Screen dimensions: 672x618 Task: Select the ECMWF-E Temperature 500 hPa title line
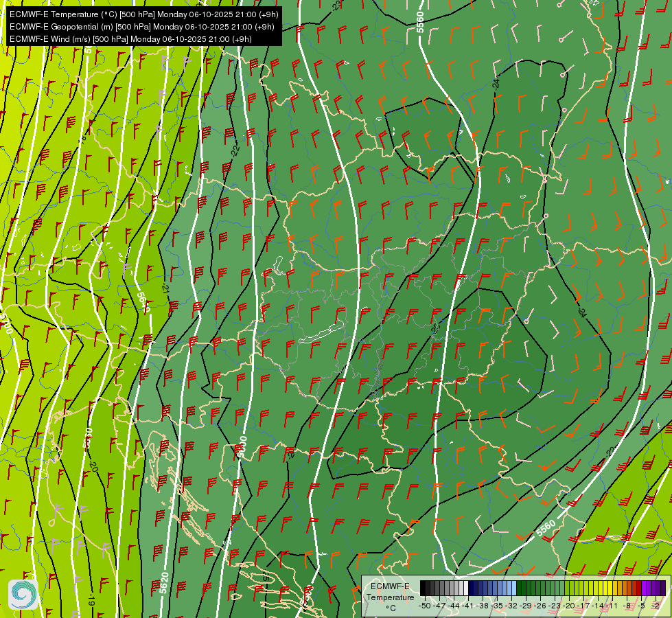pyautogui.click(x=143, y=14)
